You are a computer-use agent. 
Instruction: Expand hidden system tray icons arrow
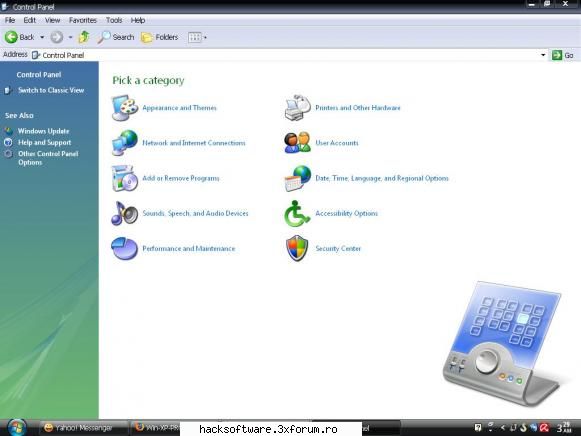[503, 428]
